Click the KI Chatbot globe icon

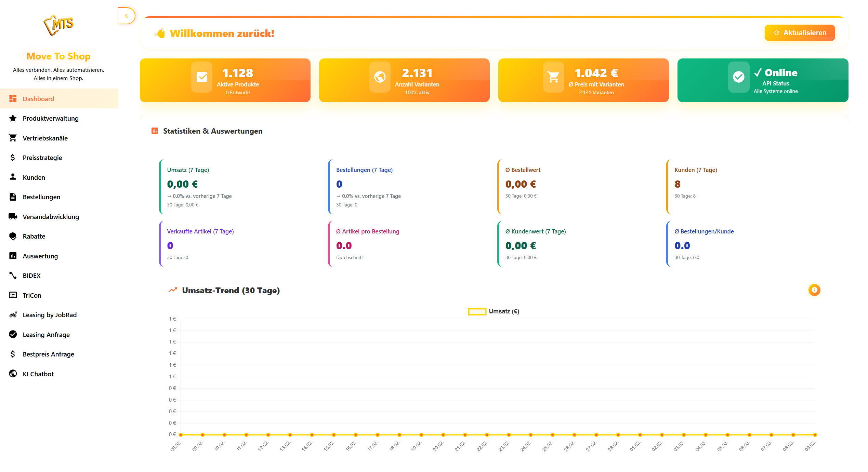point(13,374)
